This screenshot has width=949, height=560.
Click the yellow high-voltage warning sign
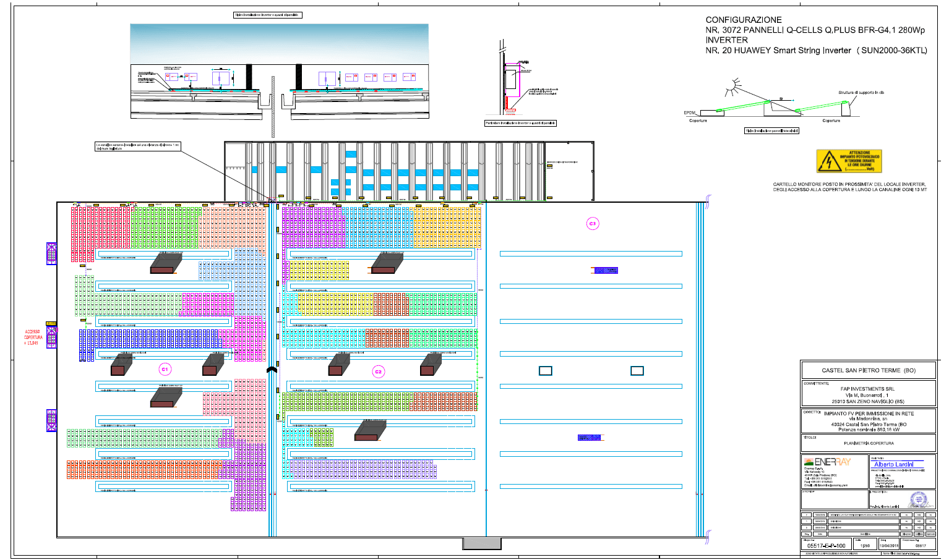point(848,161)
